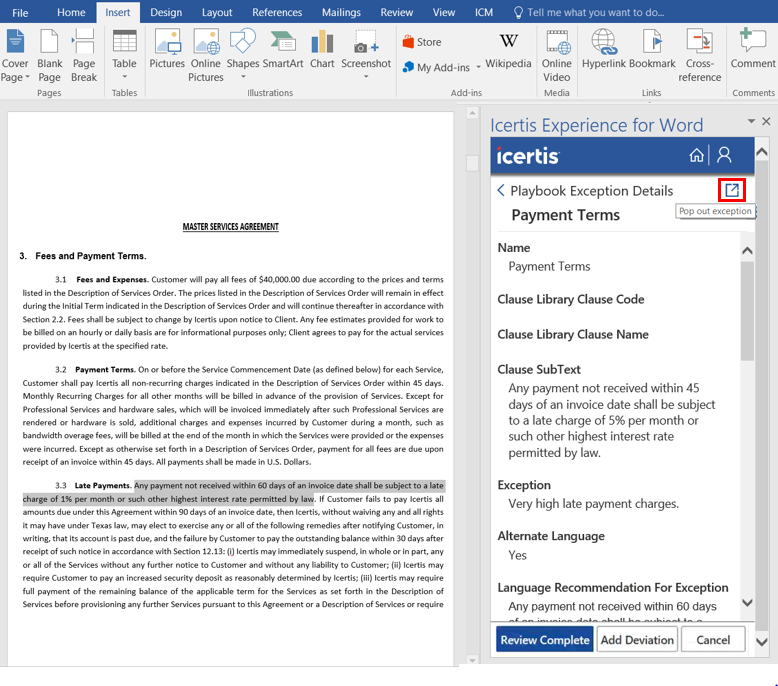Screen dimensions: 778x686
Task: Click the user profile icon in Icertis panel
Action: tap(725, 155)
